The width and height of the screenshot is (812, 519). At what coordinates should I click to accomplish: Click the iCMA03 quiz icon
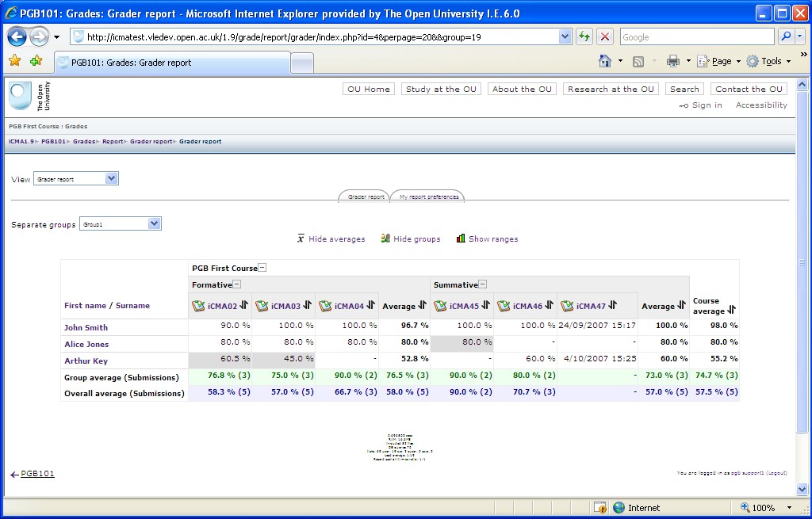pos(262,306)
